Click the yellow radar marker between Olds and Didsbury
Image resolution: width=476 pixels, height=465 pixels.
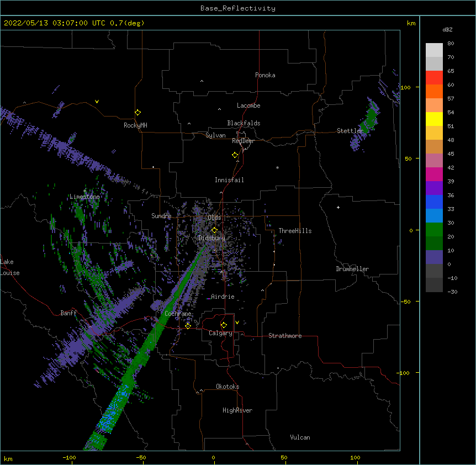(214, 230)
